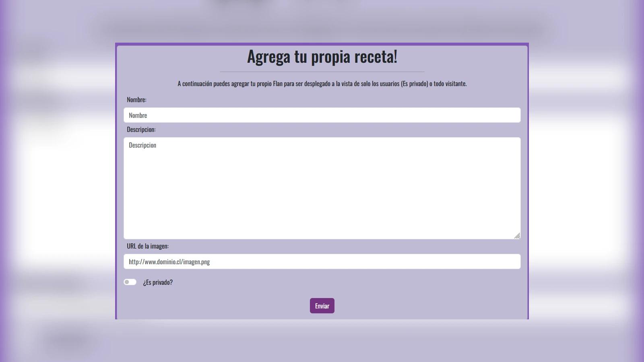This screenshot has width=644, height=362.
Task: Click the instructions text about agregar tu propio Flan
Action: (322, 84)
